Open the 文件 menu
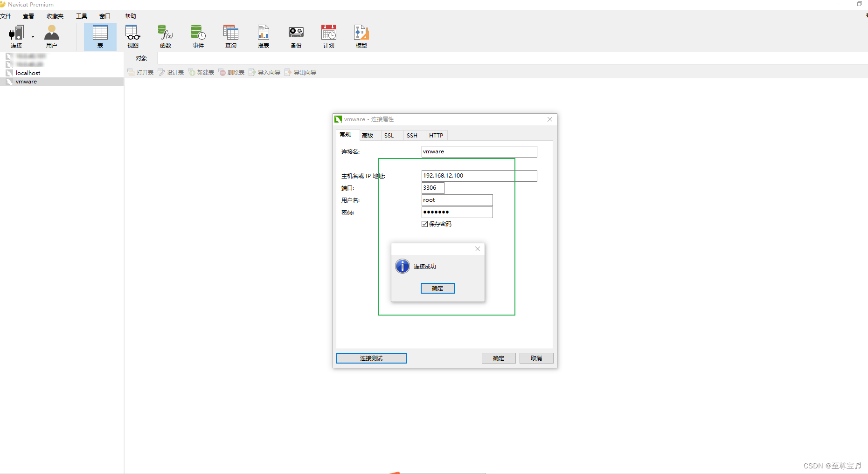This screenshot has width=868, height=474. 6,16
